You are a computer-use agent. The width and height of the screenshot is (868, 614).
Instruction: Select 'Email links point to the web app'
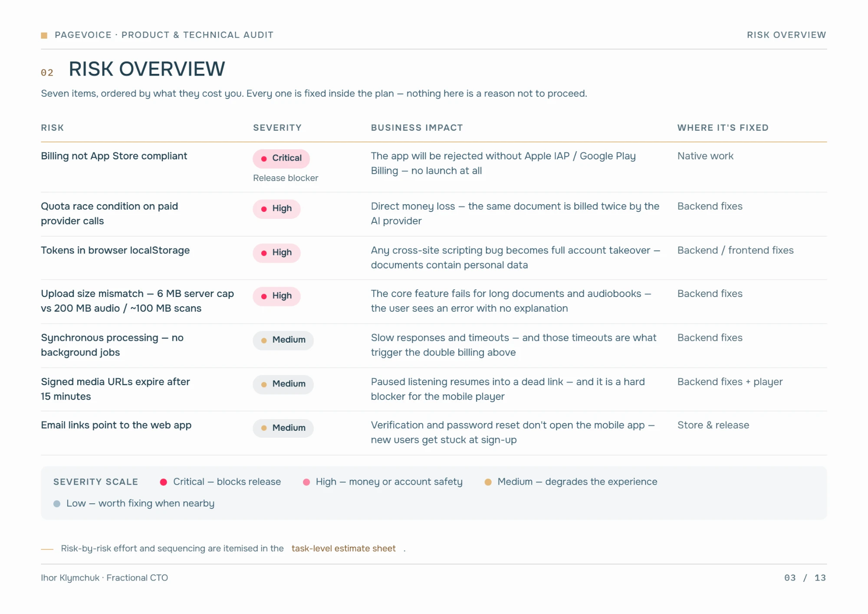click(116, 425)
